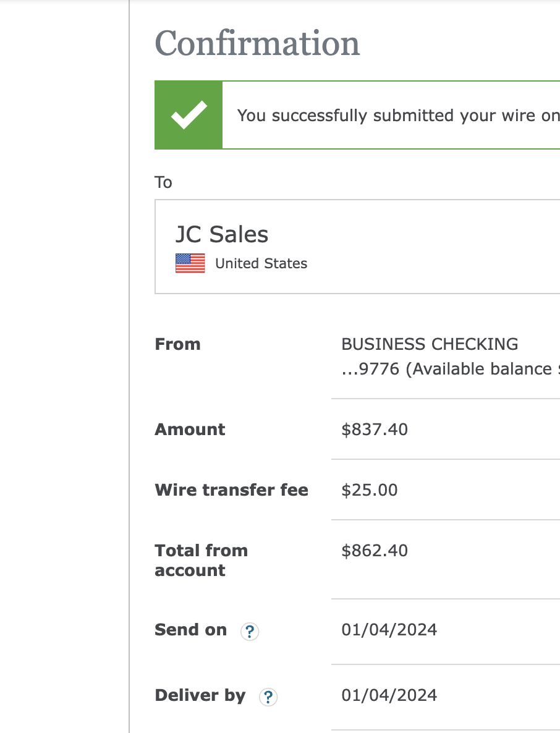Click the Wire transfer fee label
Image resolution: width=560 pixels, height=733 pixels.
tap(231, 490)
